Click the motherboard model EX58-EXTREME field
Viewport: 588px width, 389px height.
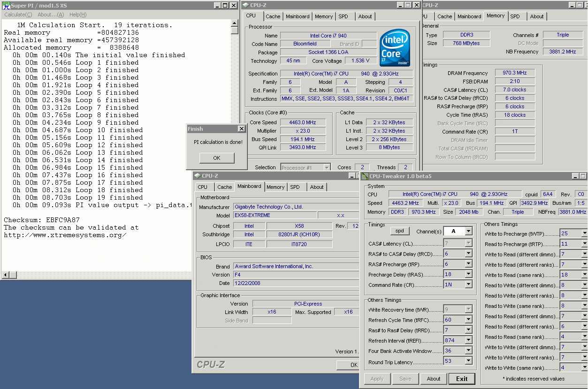(275, 215)
